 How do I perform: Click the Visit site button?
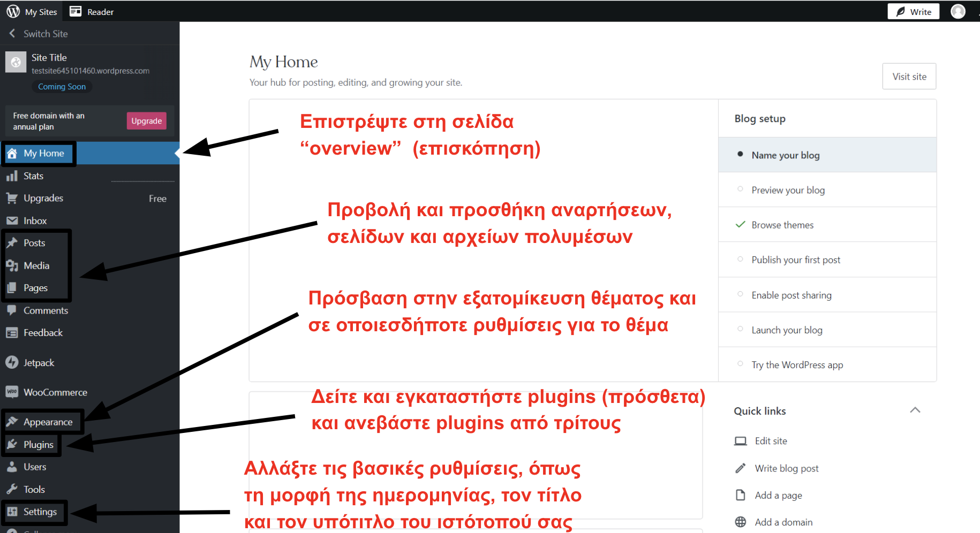[x=909, y=77]
